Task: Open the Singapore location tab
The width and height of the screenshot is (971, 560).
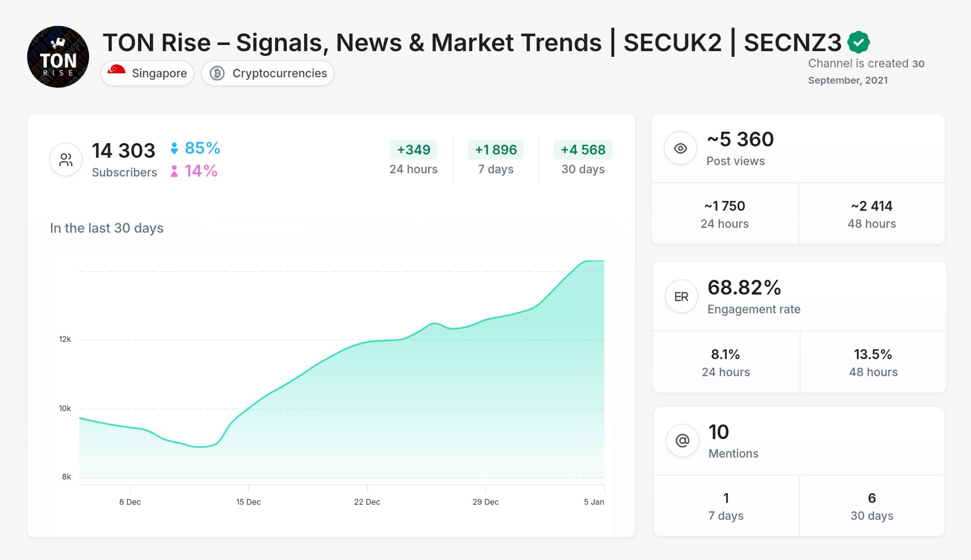Action: [147, 73]
